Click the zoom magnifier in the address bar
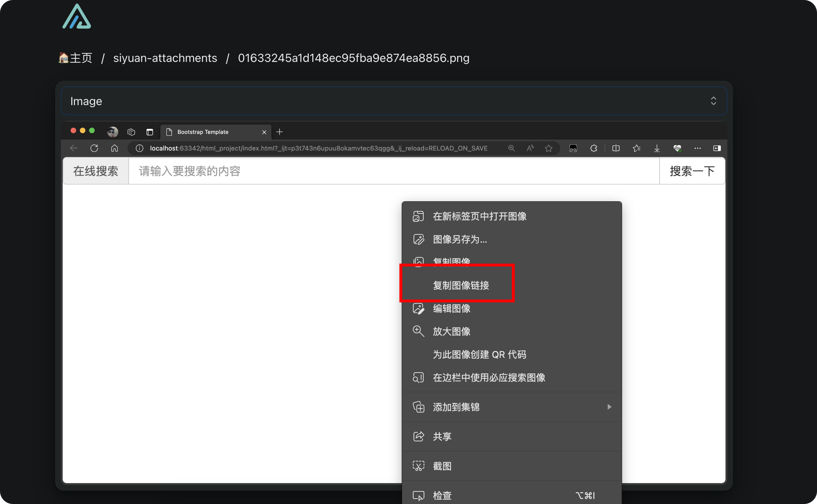 tap(511, 148)
